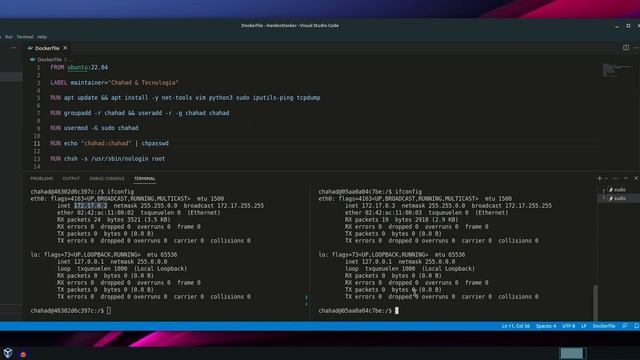Change the LF end of line setting
This screenshot has height=360, width=640.
point(584,326)
